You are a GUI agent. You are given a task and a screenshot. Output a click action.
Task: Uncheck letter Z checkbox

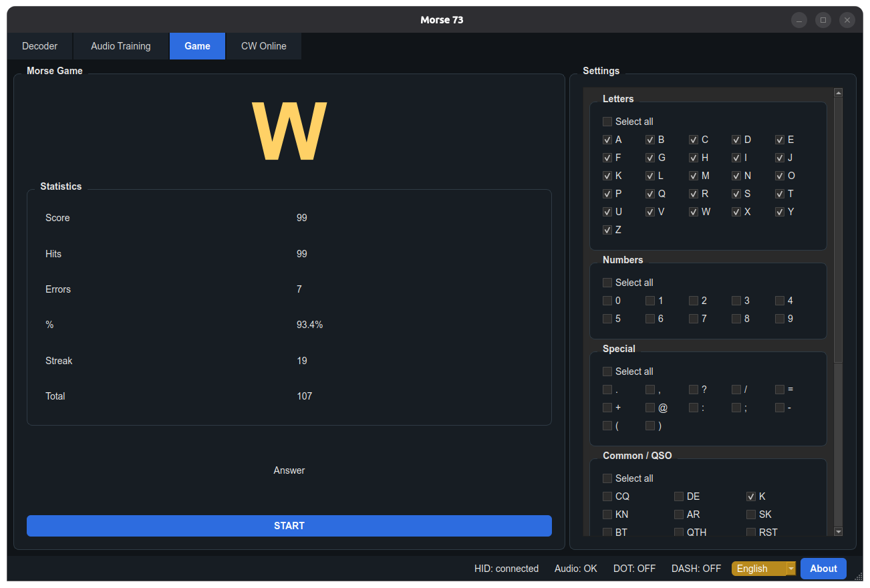(607, 230)
